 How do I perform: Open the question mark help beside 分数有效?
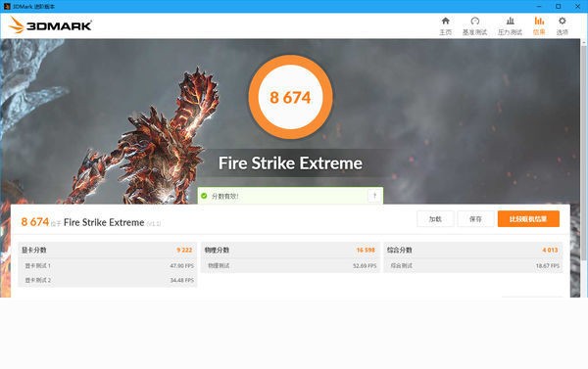(374, 196)
